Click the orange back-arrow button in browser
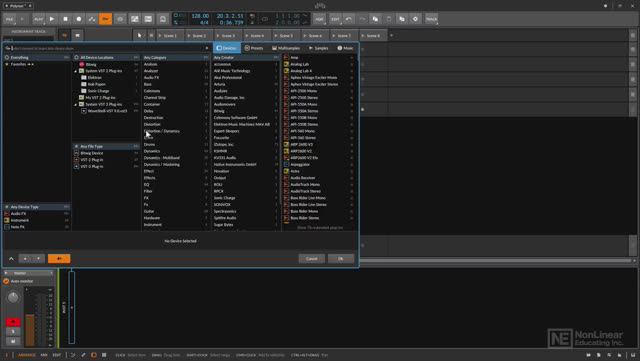The width and height of the screenshot is (640, 361). pos(59,258)
